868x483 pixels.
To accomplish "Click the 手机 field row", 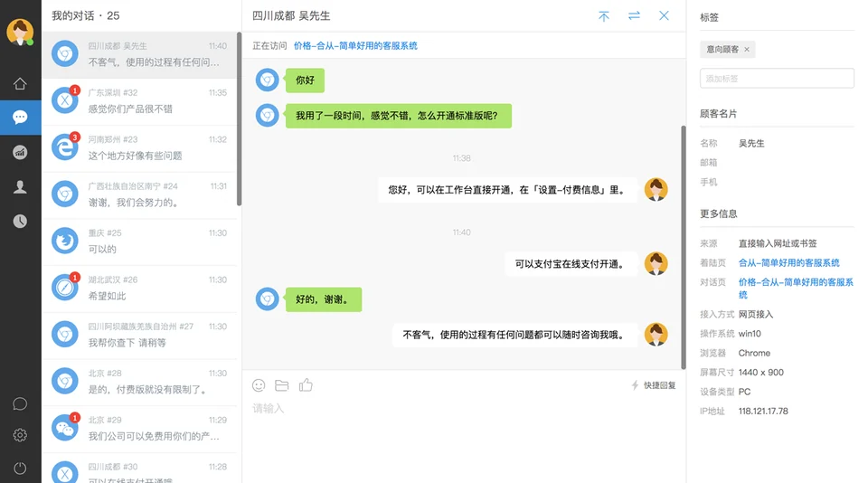I will (777, 182).
